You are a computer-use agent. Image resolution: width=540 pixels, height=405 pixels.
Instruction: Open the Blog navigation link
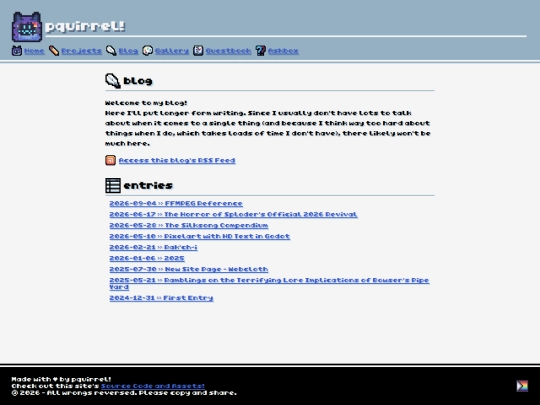pyautogui.click(x=128, y=51)
